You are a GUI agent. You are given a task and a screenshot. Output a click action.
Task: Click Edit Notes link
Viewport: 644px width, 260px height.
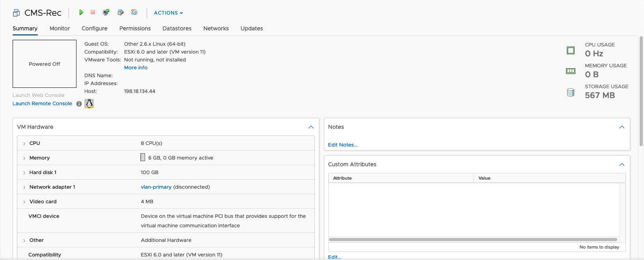[342, 145]
